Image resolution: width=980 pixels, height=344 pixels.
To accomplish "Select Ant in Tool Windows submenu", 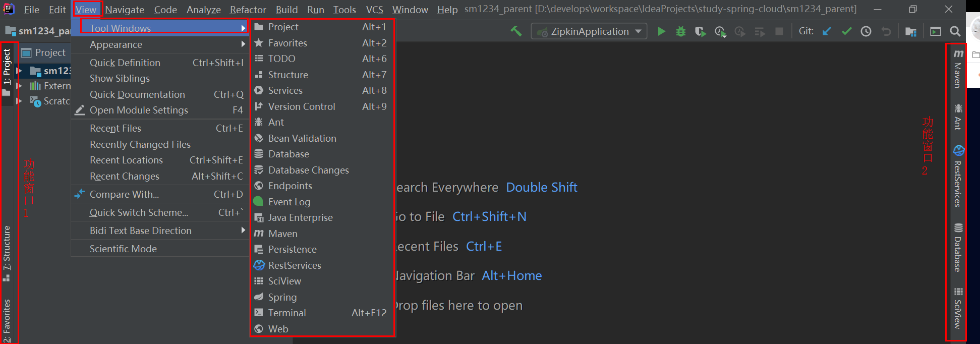I will (322, 122).
